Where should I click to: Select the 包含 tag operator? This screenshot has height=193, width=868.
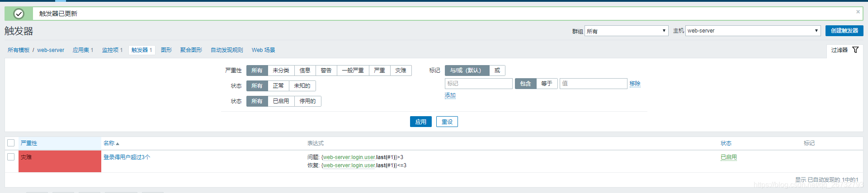pyautogui.click(x=525, y=84)
